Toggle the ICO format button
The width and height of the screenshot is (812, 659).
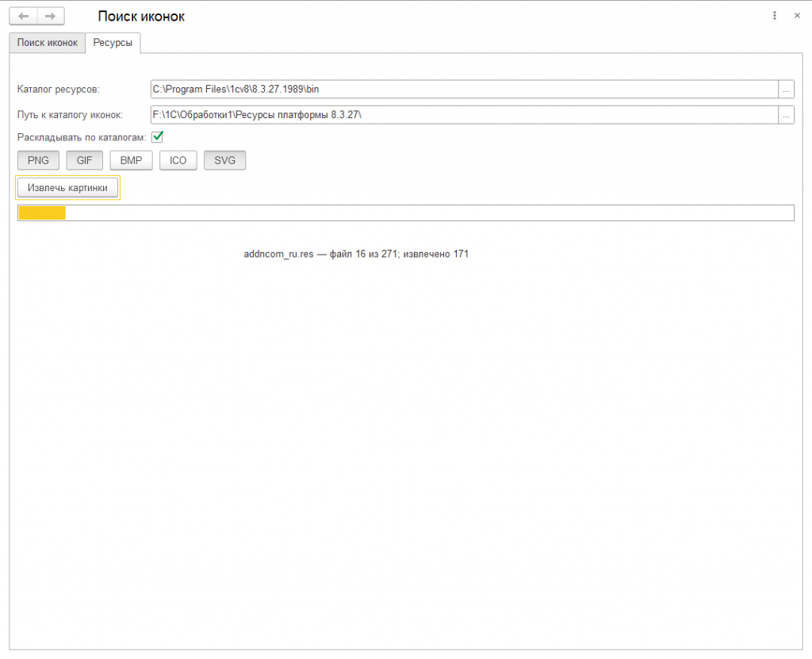tap(178, 160)
